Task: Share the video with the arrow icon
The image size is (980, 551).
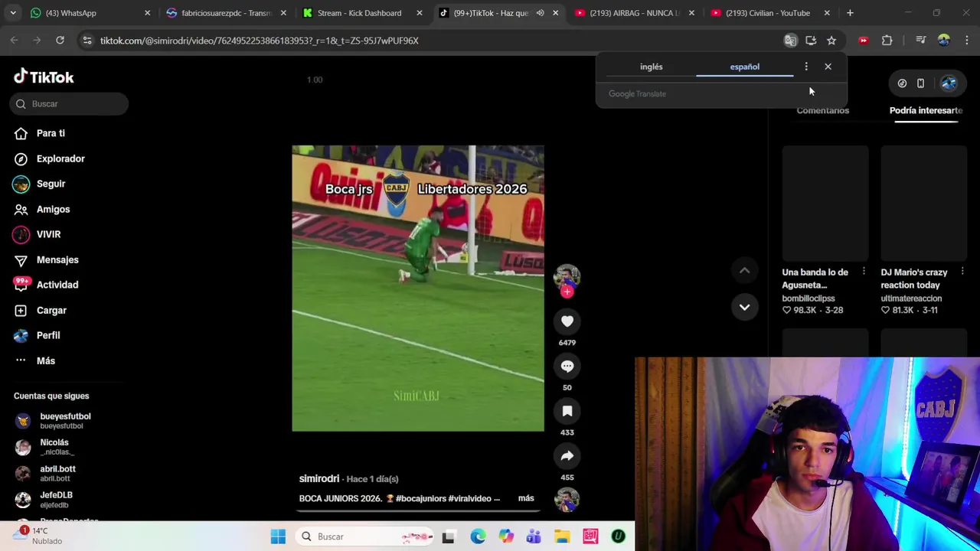Action: 567,456
